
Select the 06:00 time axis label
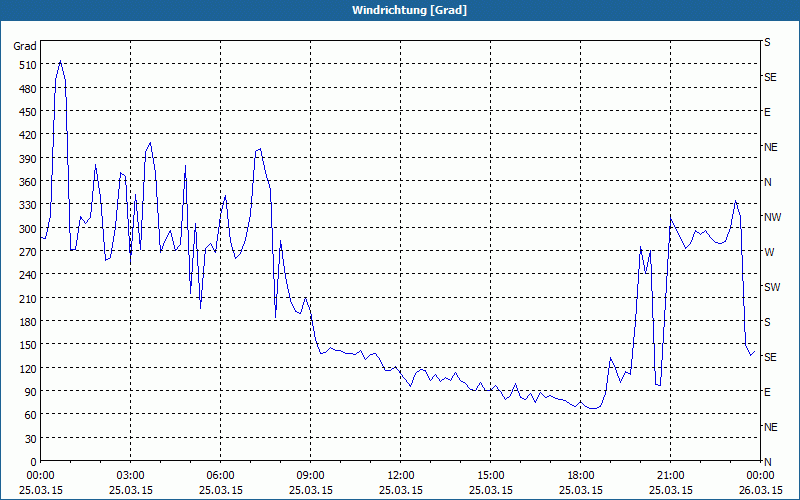(220, 476)
